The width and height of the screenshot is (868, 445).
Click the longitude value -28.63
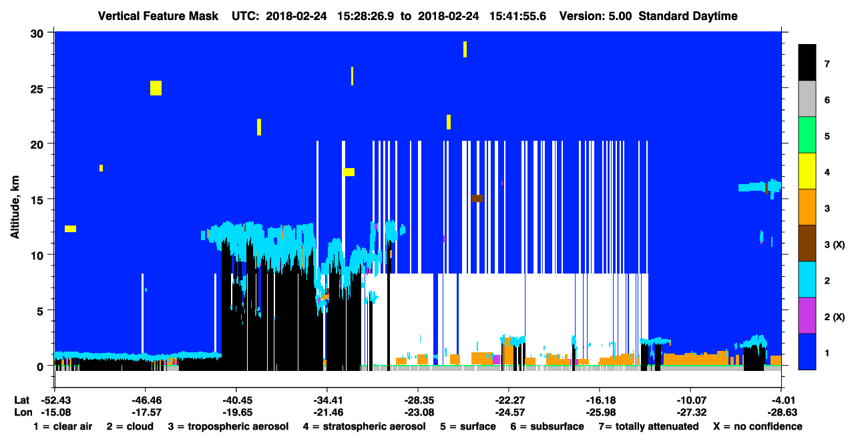point(781,413)
